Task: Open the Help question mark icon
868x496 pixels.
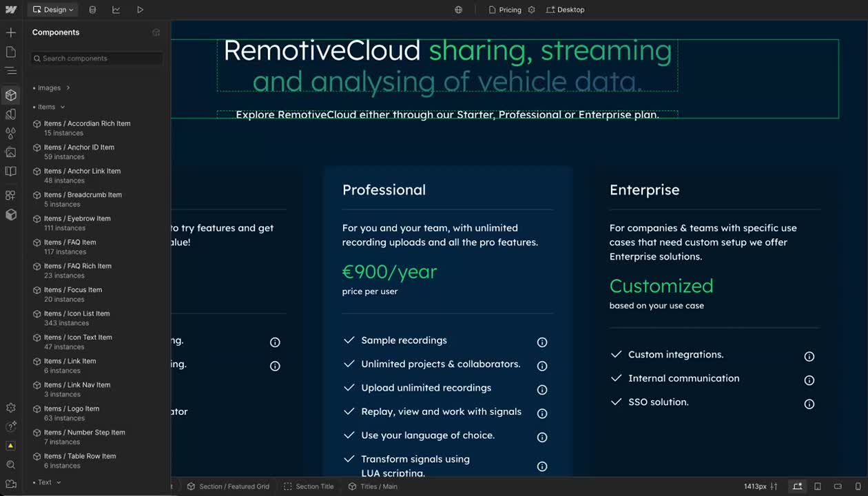Action: click(x=10, y=427)
